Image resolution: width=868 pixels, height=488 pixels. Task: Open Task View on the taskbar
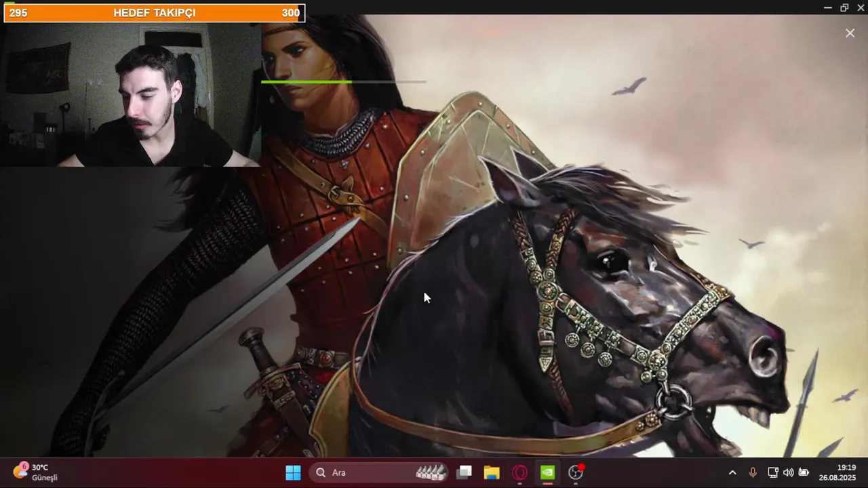(464, 472)
